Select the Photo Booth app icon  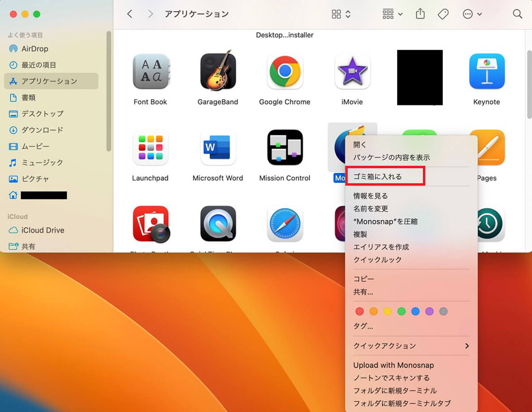coord(151,224)
